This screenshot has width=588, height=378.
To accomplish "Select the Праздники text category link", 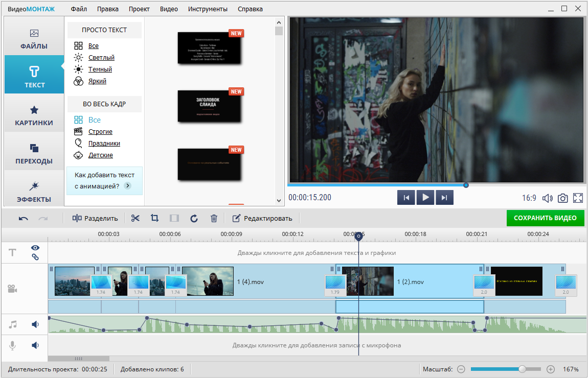I will click(104, 144).
